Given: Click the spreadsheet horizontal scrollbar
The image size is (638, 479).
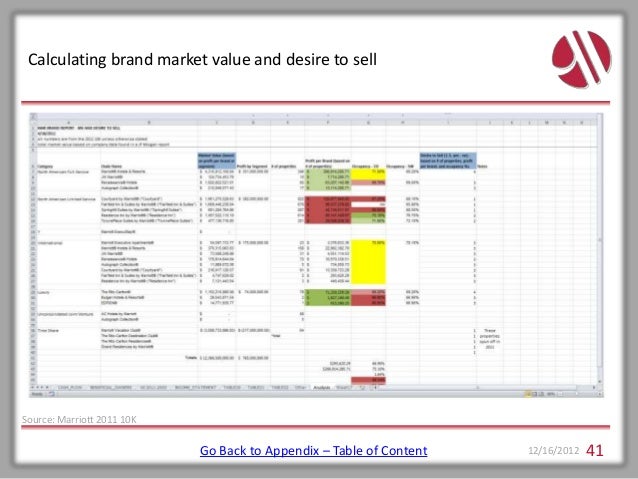Looking at the screenshot, I should [484, 387].
